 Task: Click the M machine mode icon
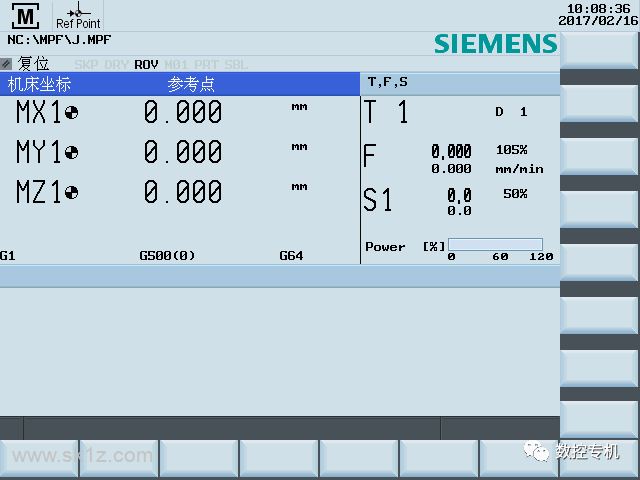click(25, 16)
